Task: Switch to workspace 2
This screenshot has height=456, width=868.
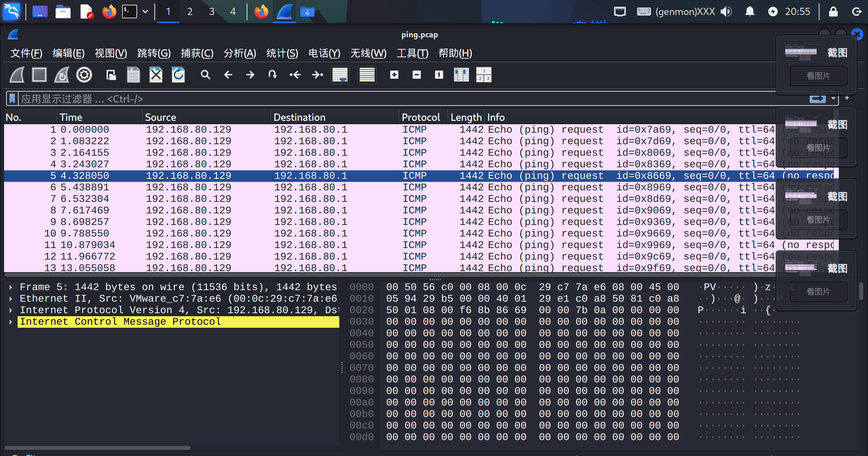Action: (190, 12)
